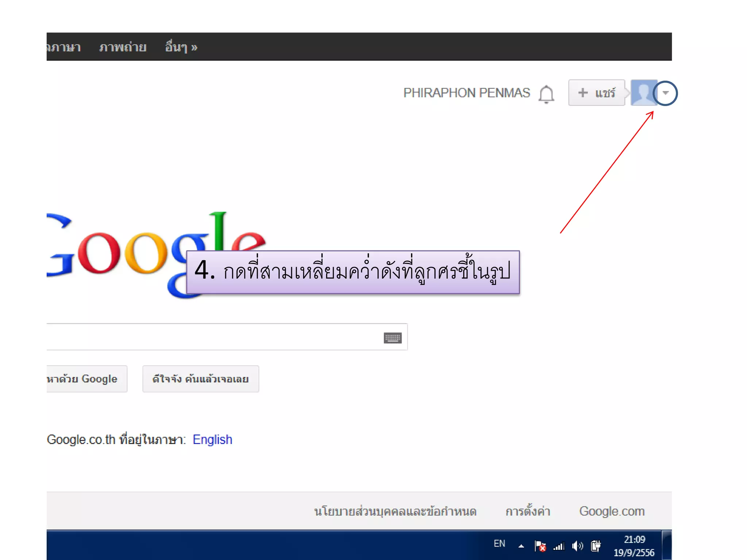Go to Google.com footer link
Screen dimensions: 747x560
point(612,511)
